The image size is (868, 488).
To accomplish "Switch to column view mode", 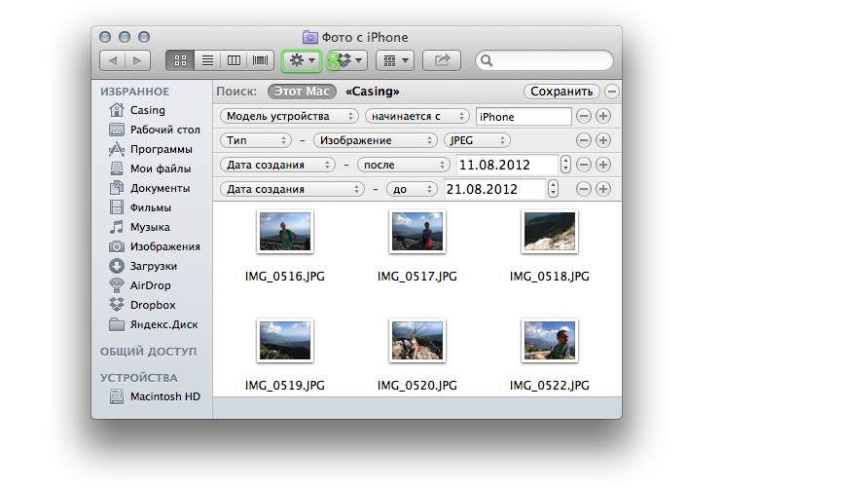I will click(233, 60).
